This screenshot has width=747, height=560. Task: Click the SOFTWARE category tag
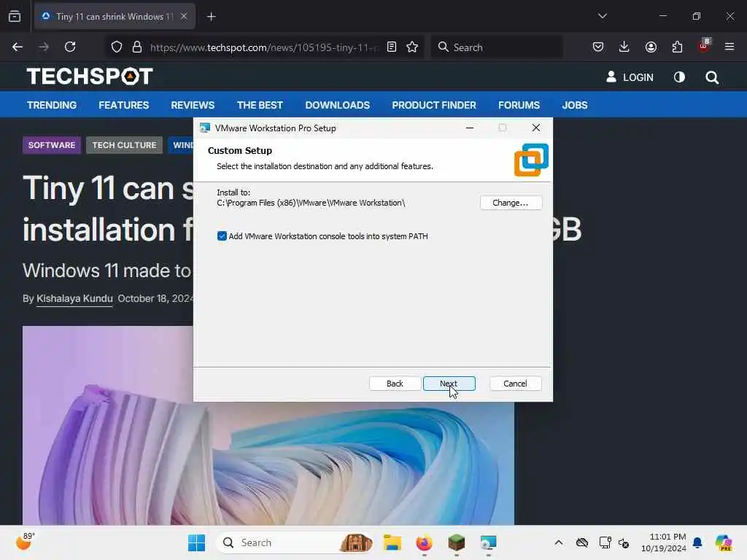tap(52, 145)
